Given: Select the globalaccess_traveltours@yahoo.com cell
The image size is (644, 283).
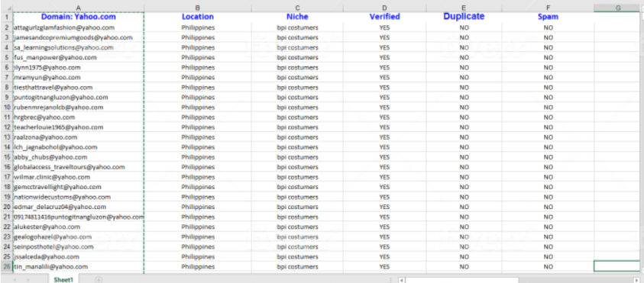Looking at the screenshot, I should tap(79, 167).
